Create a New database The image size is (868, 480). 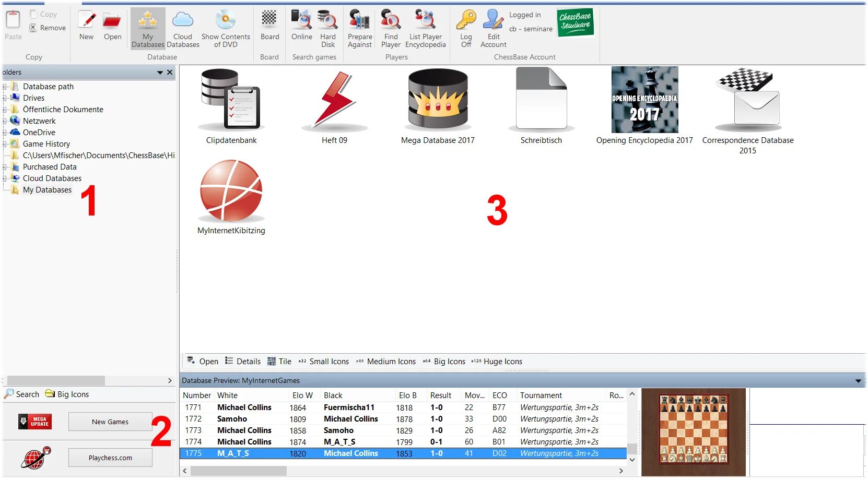(87, 25)
